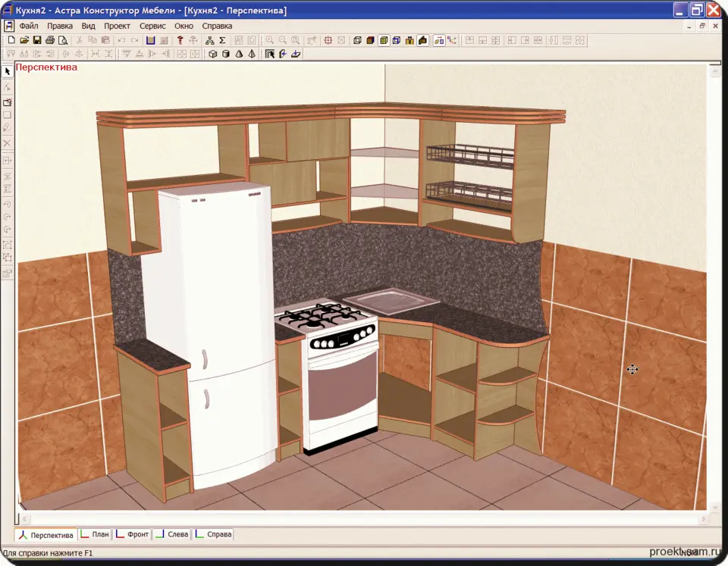Select the arrow pointer tool in left toolbar
This screenshot has height=566, width=728.
(7, 71)
